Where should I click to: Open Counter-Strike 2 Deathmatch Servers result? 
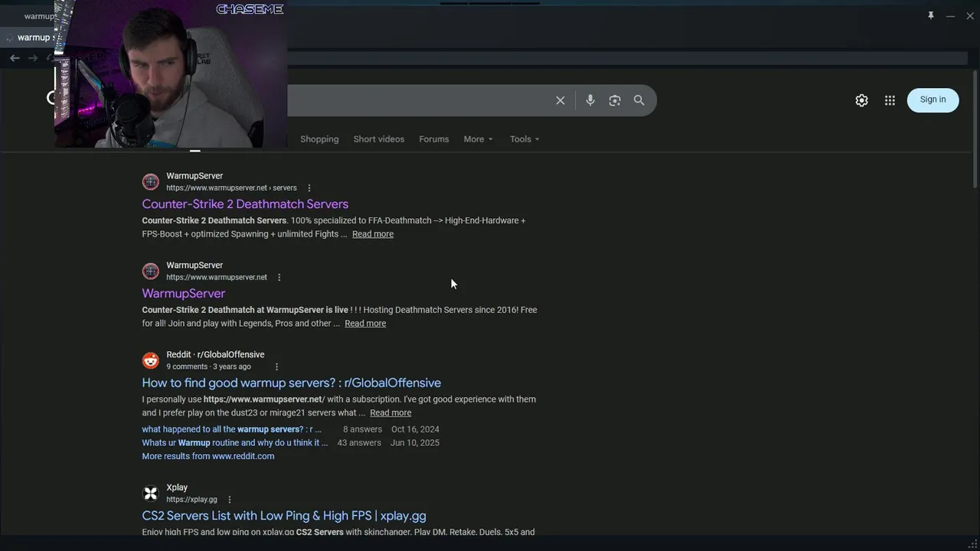(245, 204)
